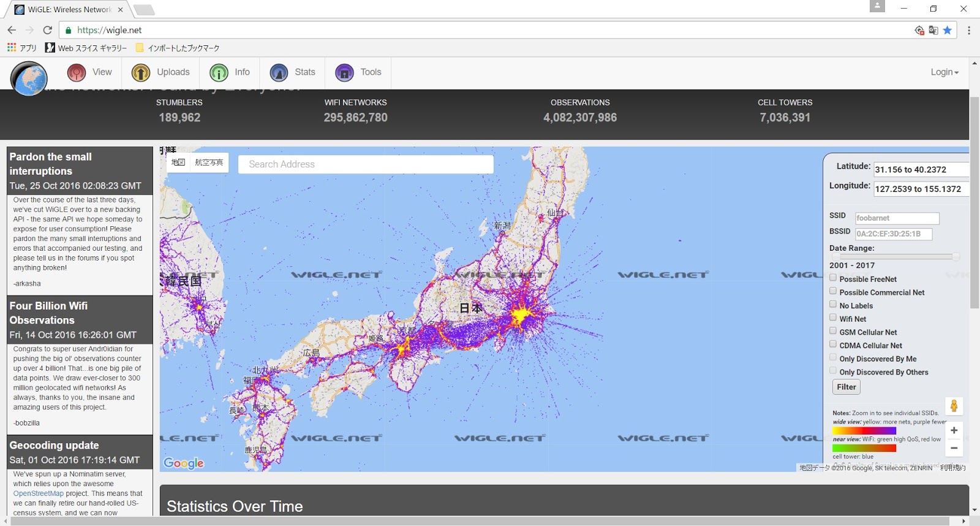Image resolution: width=980 pixels, height=526 pixels.
Task: Switch map to 地図 view
Action: (x=178, y=162)
